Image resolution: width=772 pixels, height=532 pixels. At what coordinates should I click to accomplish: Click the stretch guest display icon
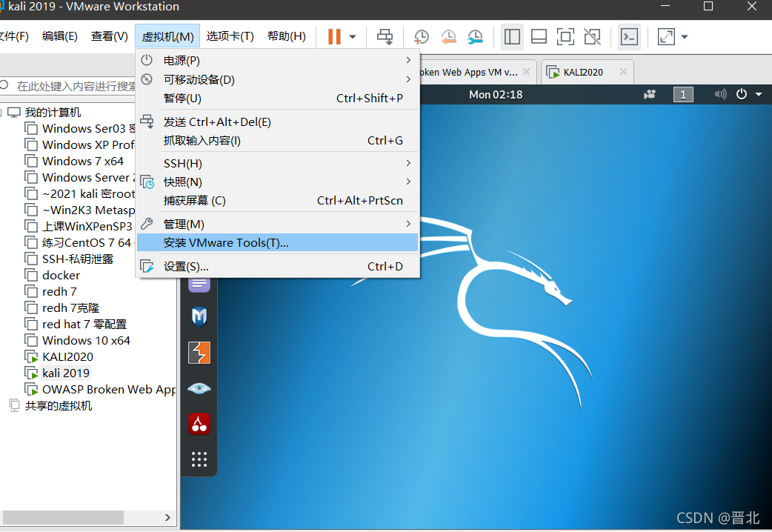click(x=666, y=37)
